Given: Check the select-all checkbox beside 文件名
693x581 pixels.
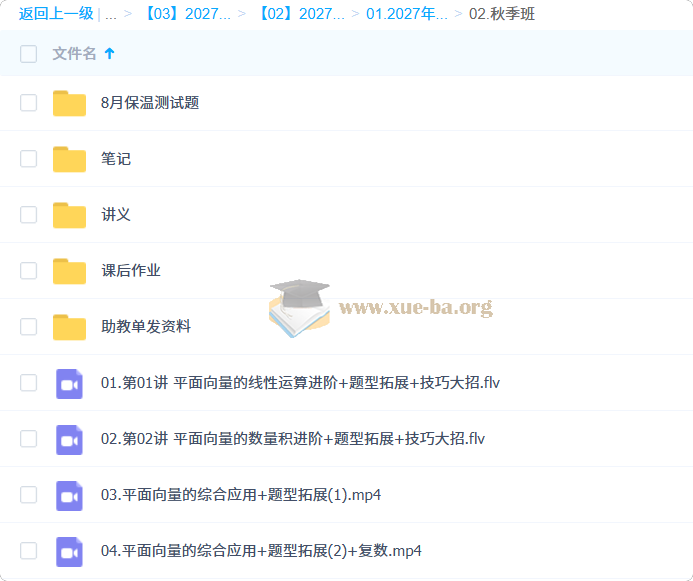Looking at the screenshot, I should click(28, 54).
